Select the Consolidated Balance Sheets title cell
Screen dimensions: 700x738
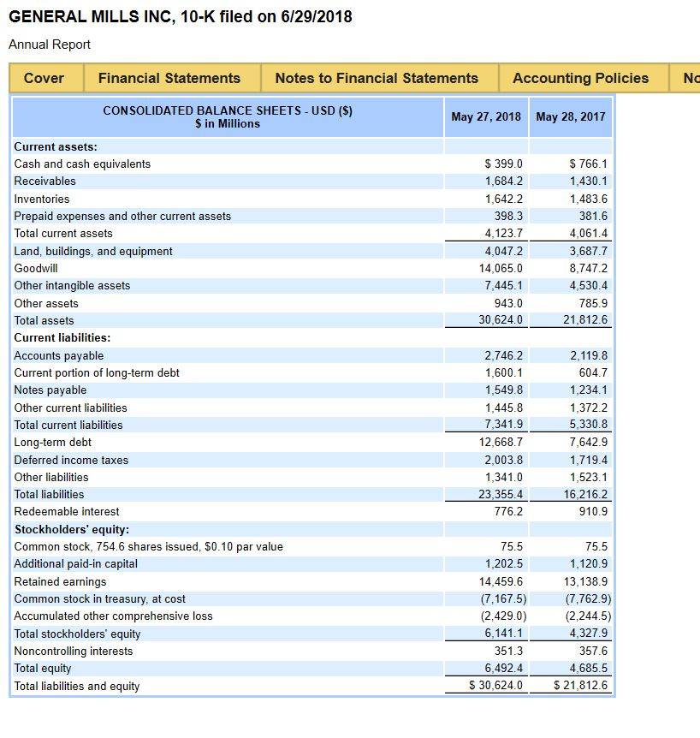pyautogui.click(x=225, y=116)
